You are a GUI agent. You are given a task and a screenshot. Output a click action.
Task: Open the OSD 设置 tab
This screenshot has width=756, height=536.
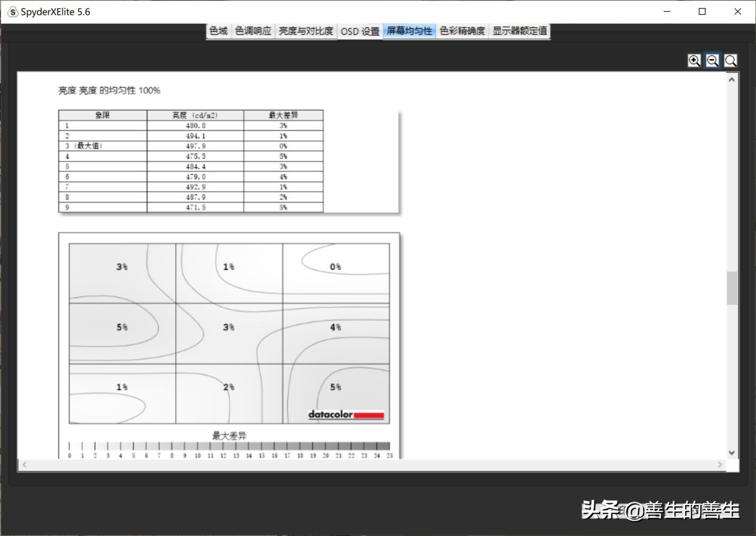[360, 31]
